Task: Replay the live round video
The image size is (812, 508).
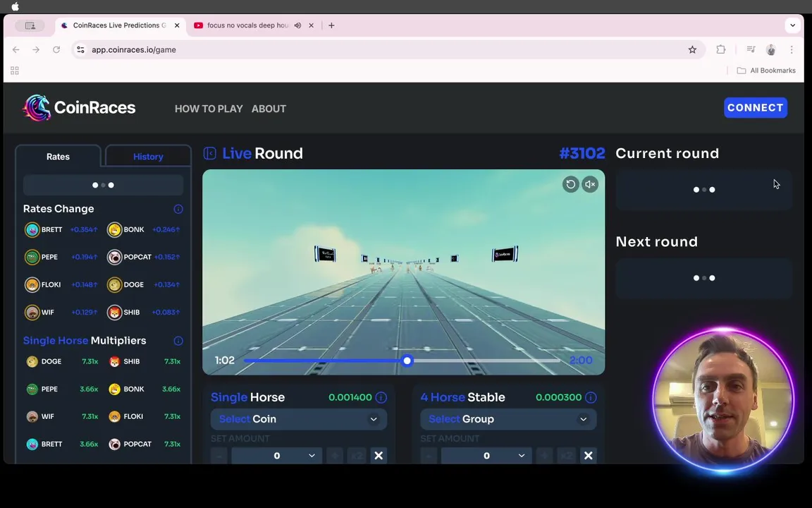Action: point(571,184)
